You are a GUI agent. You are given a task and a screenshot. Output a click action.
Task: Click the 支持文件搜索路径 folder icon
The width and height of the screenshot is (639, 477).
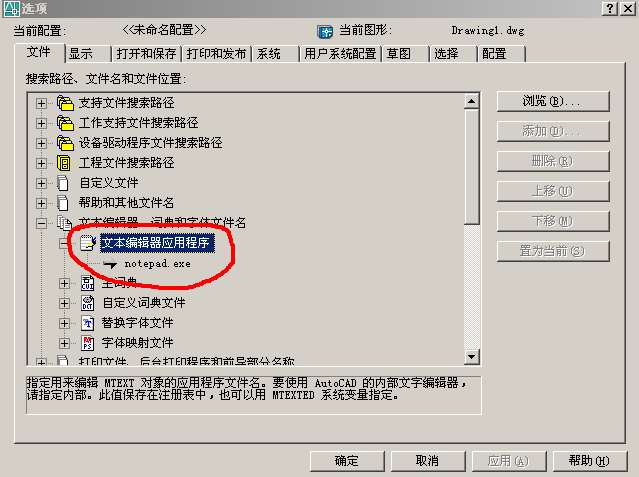pos(65,103)
